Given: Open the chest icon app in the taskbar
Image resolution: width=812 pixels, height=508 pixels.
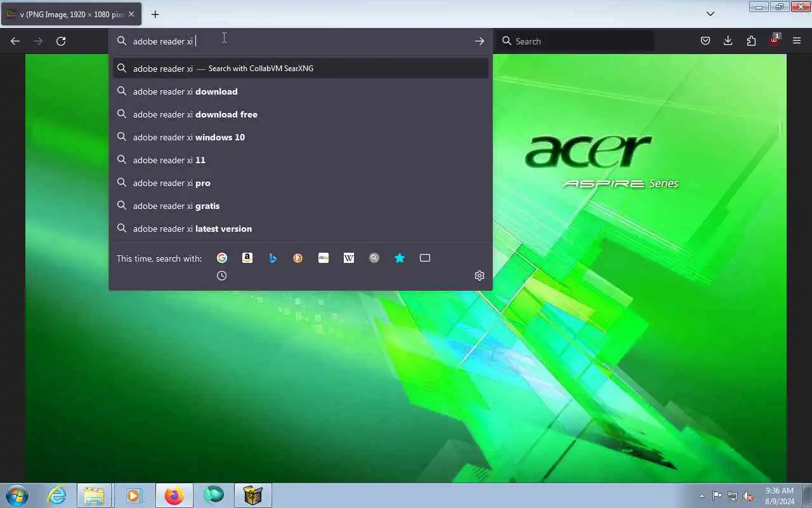Looking at the screenshot, I should click(x=253, y=495).
